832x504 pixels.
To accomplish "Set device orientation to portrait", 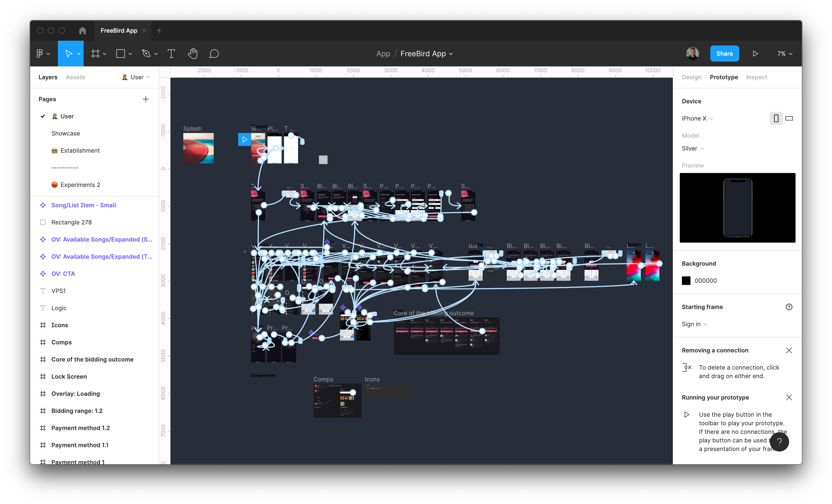I will tap(776, 118).
